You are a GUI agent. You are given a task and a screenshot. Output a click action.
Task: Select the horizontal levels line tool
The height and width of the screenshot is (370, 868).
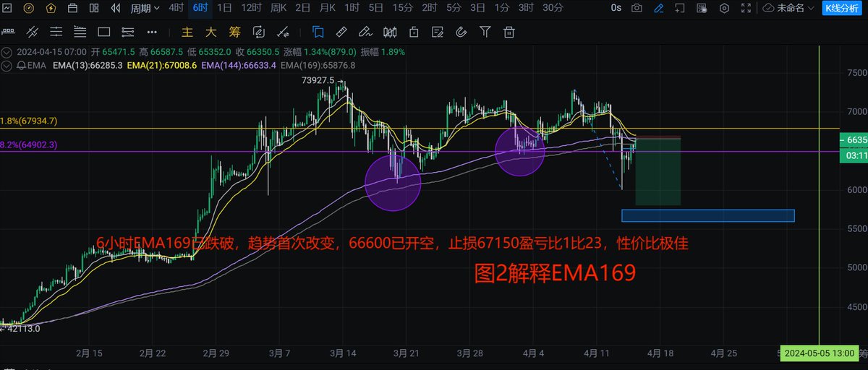pyautogui.click(x=56, y=33)
